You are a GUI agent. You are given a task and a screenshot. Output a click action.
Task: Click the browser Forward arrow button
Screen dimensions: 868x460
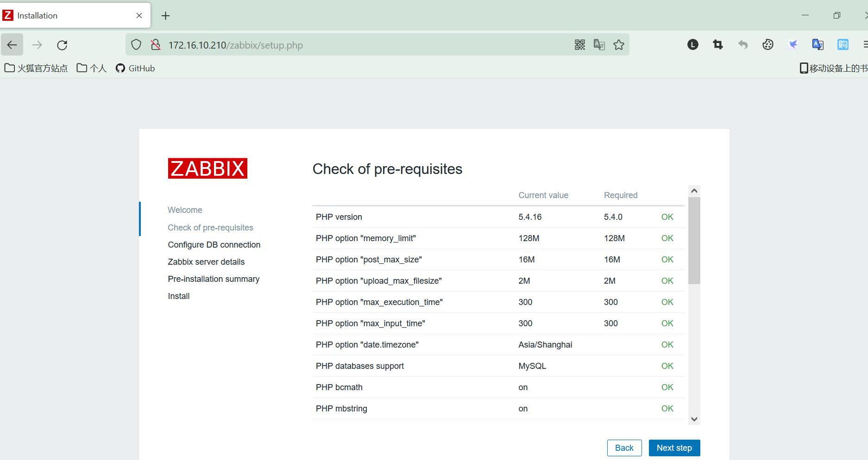[x=37, y=45]
